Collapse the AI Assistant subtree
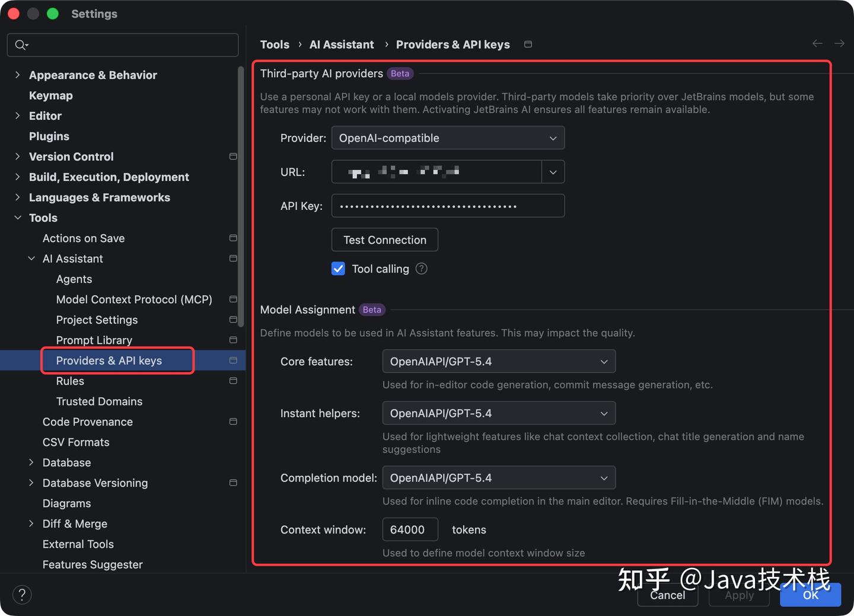The height and width of the screenshot is (616, 854). point(31,258)
